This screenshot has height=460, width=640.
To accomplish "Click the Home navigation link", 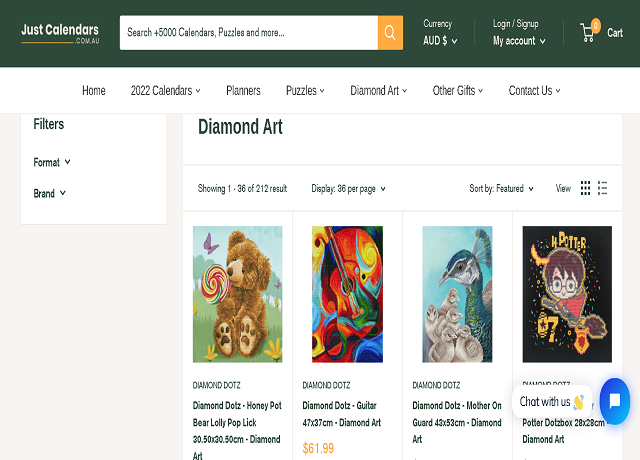I will [93, 91].
